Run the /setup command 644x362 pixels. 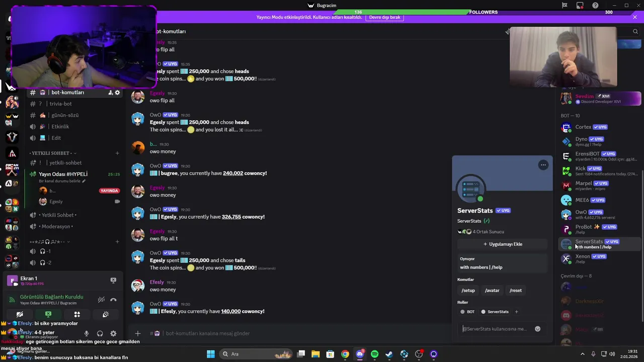pyautogui.click(x=468, y=291)
